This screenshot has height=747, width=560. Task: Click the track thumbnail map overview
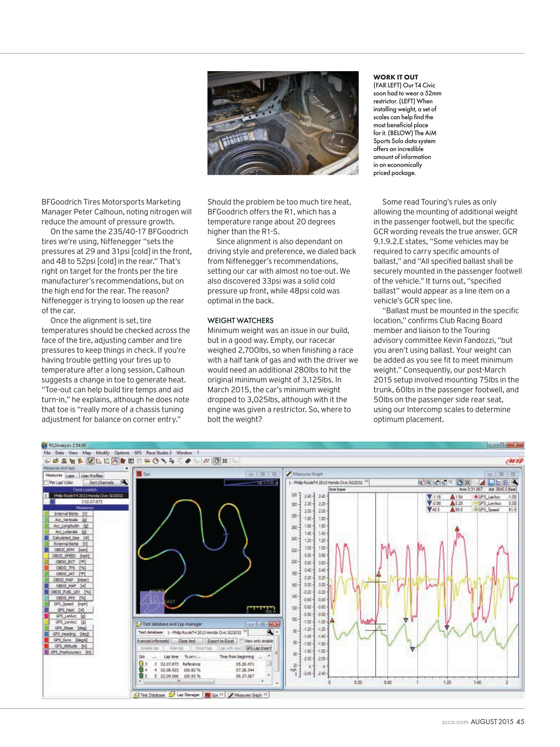pos(152,602)
